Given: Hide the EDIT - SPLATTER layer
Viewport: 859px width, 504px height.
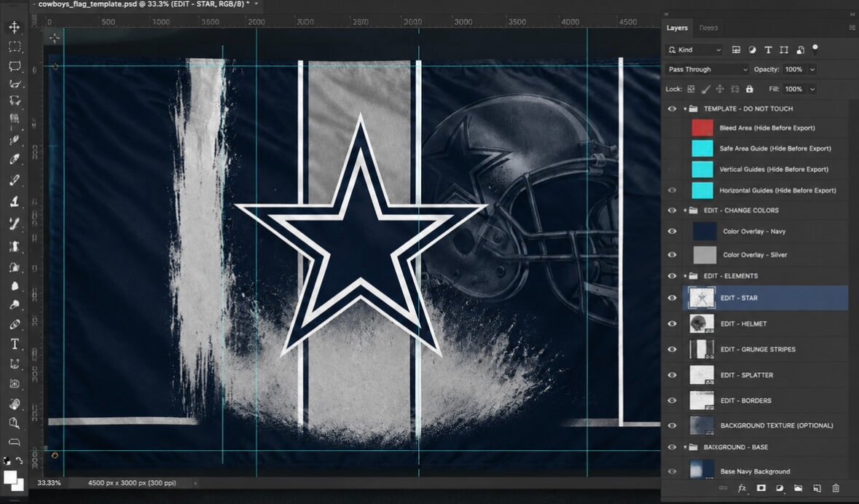Looking at the screenshot, I should click(672, 375).
